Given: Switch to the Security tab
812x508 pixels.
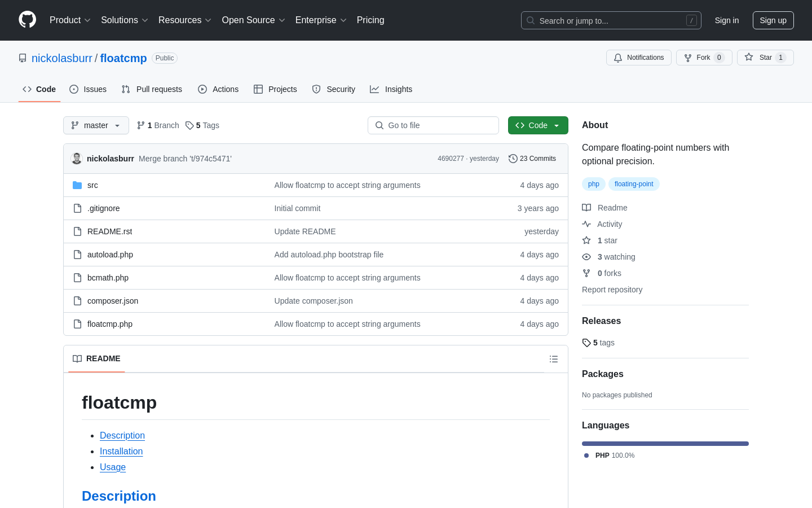Looking at the screenshot, I should coord(334,89).
